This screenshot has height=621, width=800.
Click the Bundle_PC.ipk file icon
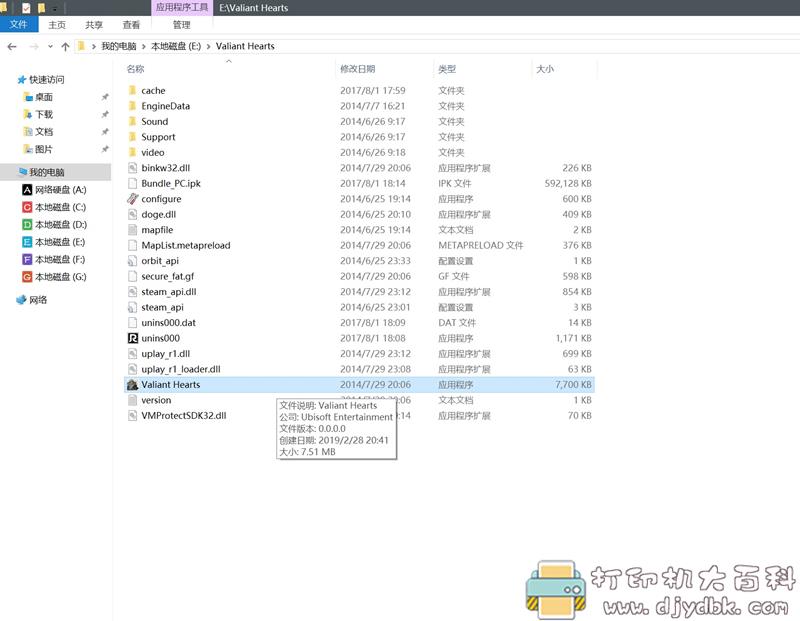[x=133, y=183]
